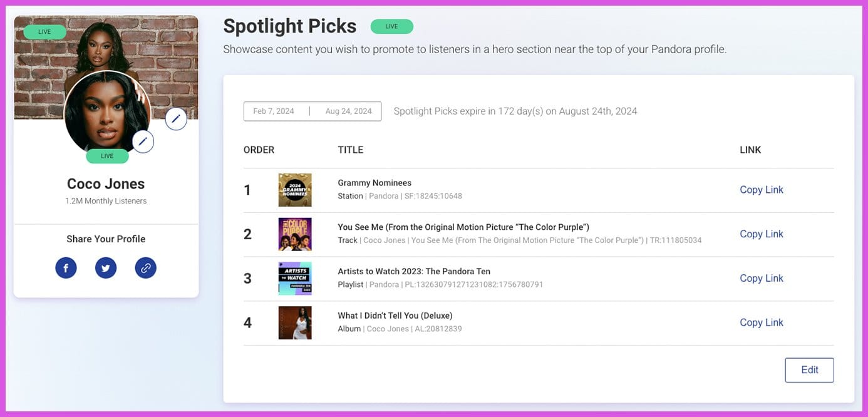Open the Aug 24, 2024 end date field

click(x=348, y=111)
